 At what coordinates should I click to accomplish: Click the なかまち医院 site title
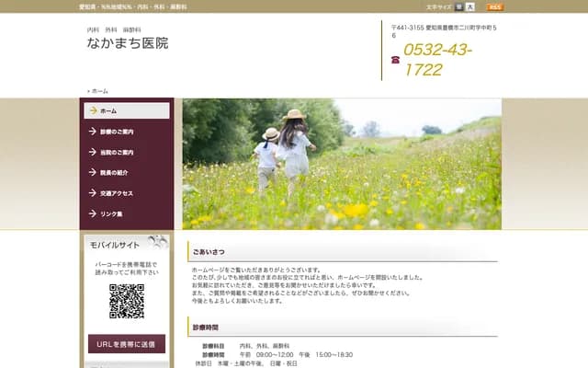[128, 43]
